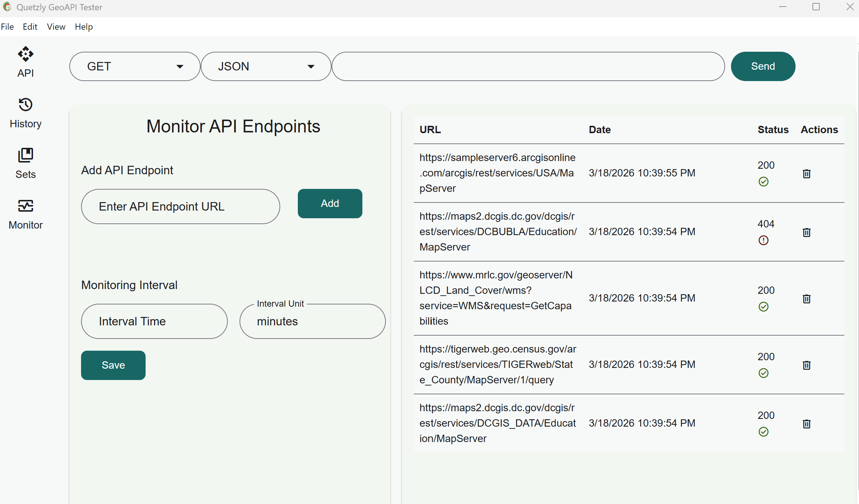Click the Interval Time field
The width and height of the screenshot is (859, 504).
pos(154,321)
